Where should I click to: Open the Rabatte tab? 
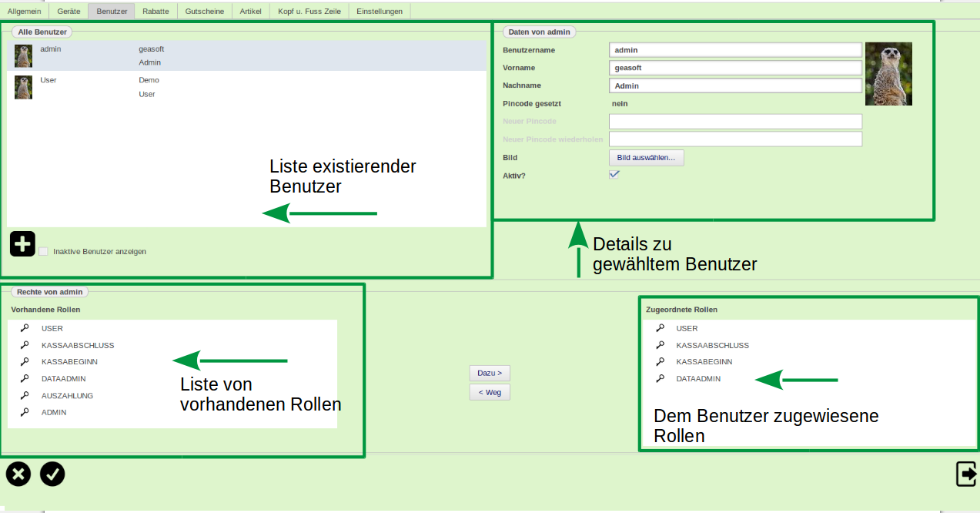coord(156,11)
